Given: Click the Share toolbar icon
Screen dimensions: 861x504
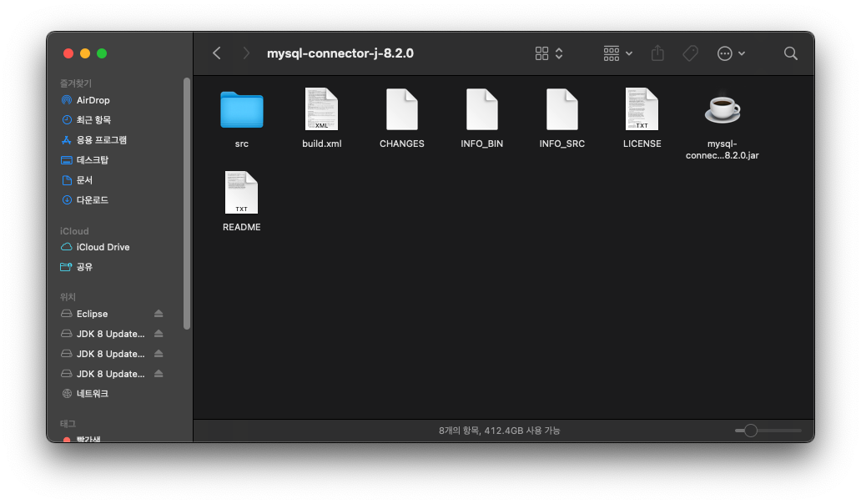Looking at the screenshot, I should point(657,53).
